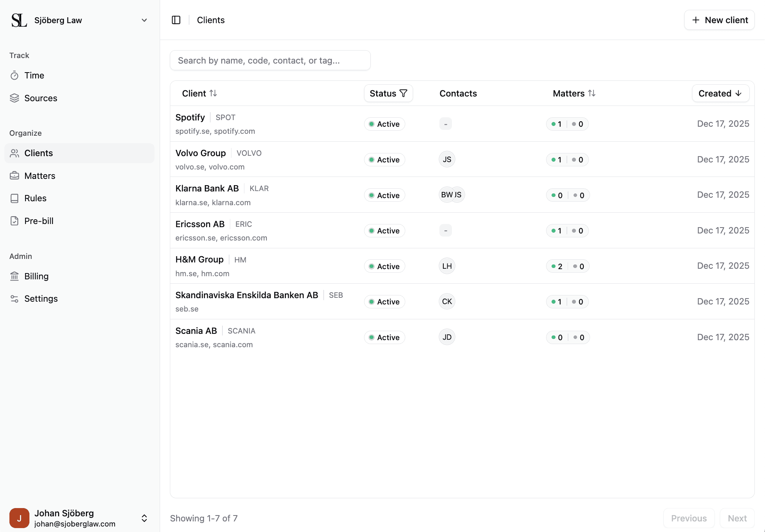Toggle the sidebar panel icon
The height and width of the screenshot is (532, 765).
[x=176, y=20]
